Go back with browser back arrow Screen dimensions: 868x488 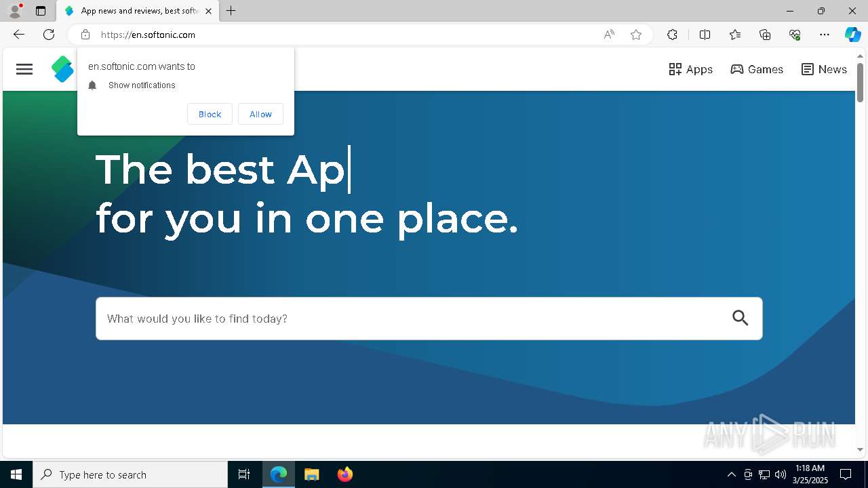point(18,35)
